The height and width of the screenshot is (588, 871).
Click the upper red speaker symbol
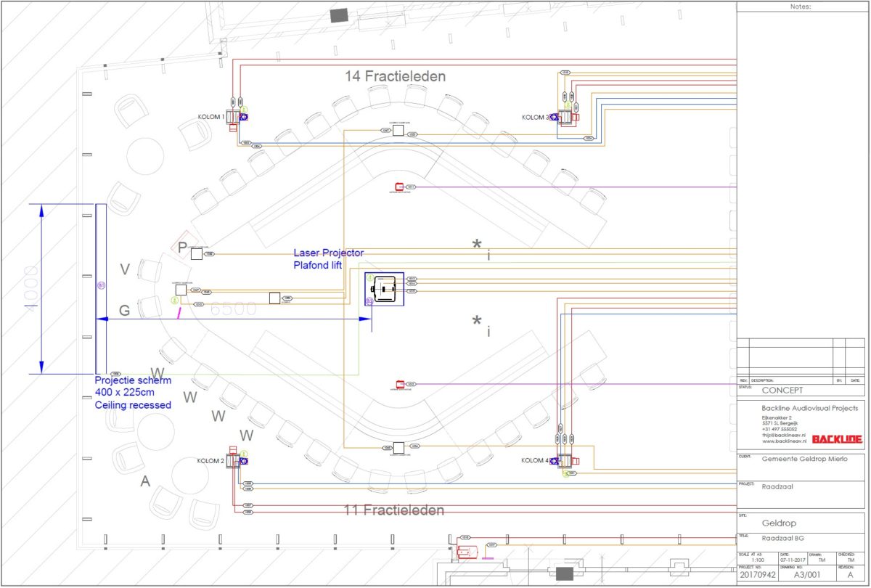click(398, 187)
